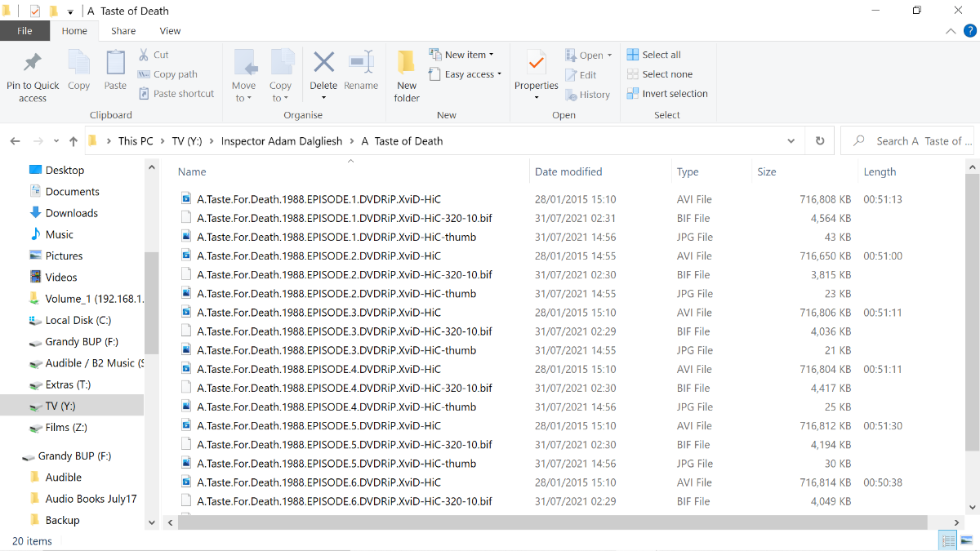Screen dimensions: 980x551
Task: Open the Properties icon in the ribbon
Action: [537, 63]
